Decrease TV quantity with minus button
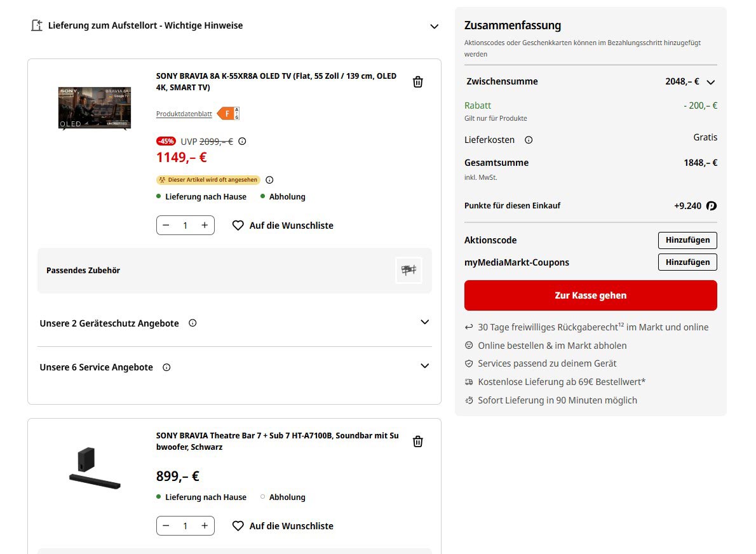This screenshot has height=554, width=756. point(166,225)
